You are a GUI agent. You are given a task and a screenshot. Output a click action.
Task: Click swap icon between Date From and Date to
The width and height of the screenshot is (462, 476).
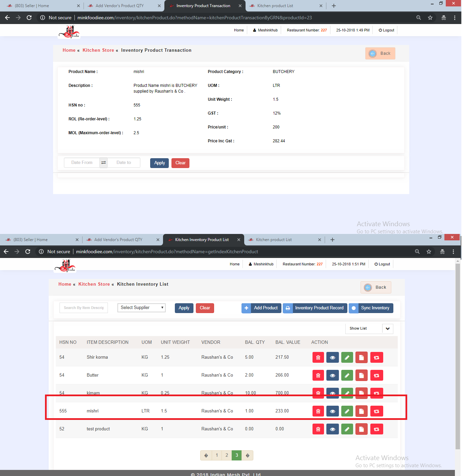[x=103, y=163]
